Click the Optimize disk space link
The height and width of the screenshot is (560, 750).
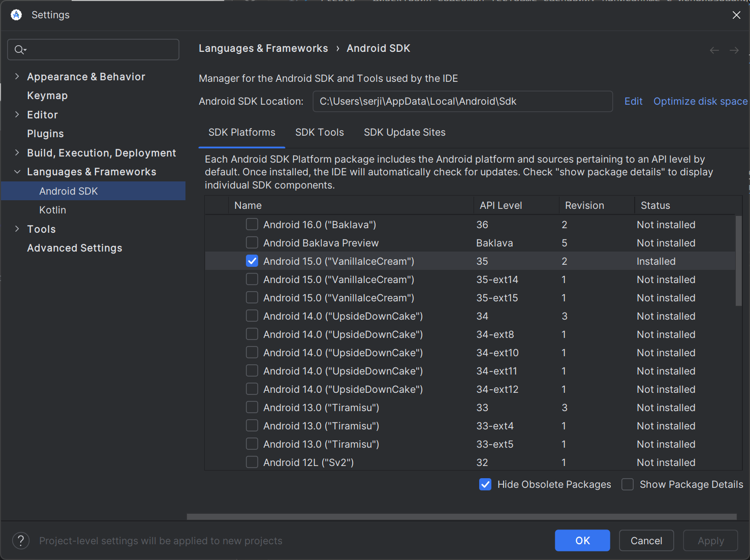[x=700, y=102]
